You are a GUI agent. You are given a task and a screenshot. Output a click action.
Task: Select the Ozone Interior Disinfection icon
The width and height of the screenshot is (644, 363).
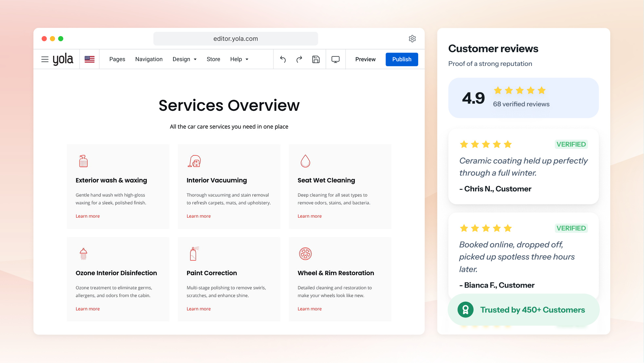coord(83,254)
